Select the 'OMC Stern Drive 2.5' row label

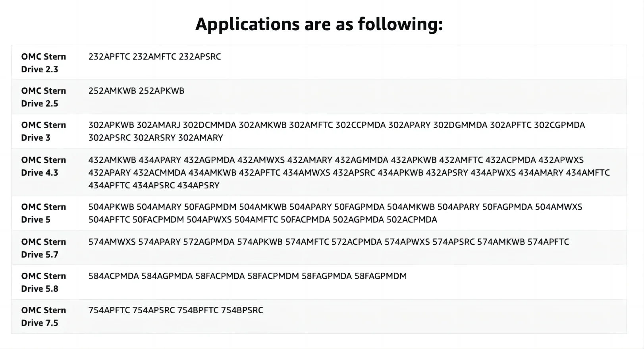point(44,97)
